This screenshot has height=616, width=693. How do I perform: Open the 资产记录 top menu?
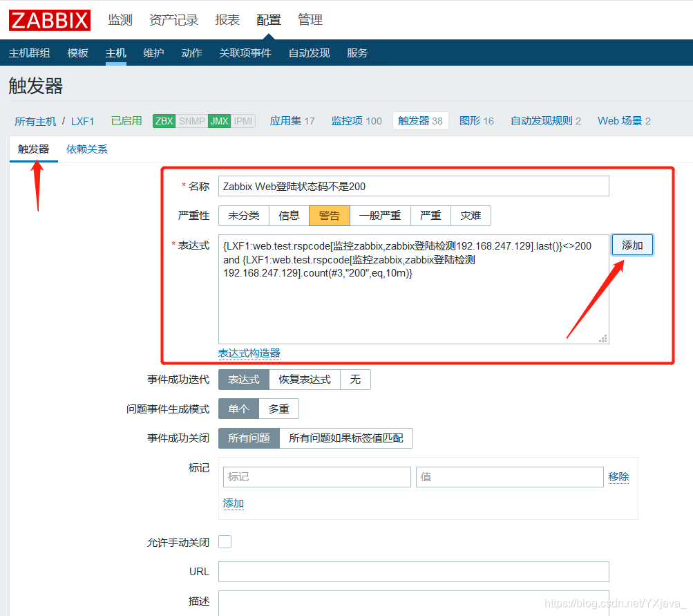[173, 20]
